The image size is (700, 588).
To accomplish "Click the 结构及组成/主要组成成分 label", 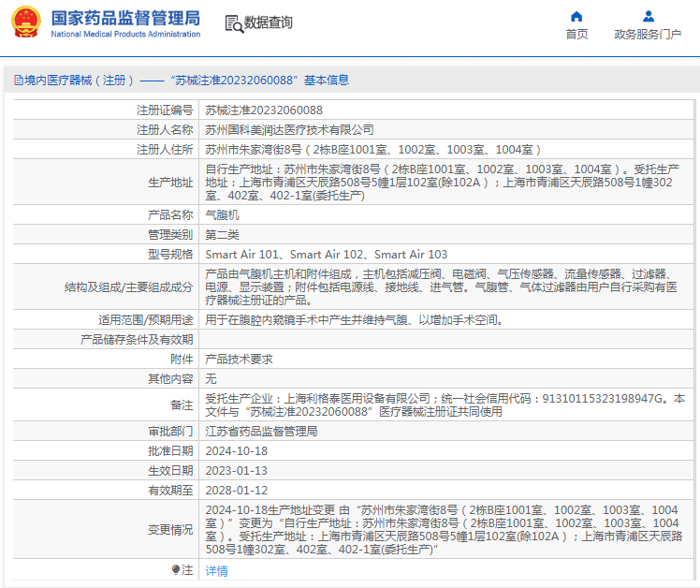I will 128,287.
